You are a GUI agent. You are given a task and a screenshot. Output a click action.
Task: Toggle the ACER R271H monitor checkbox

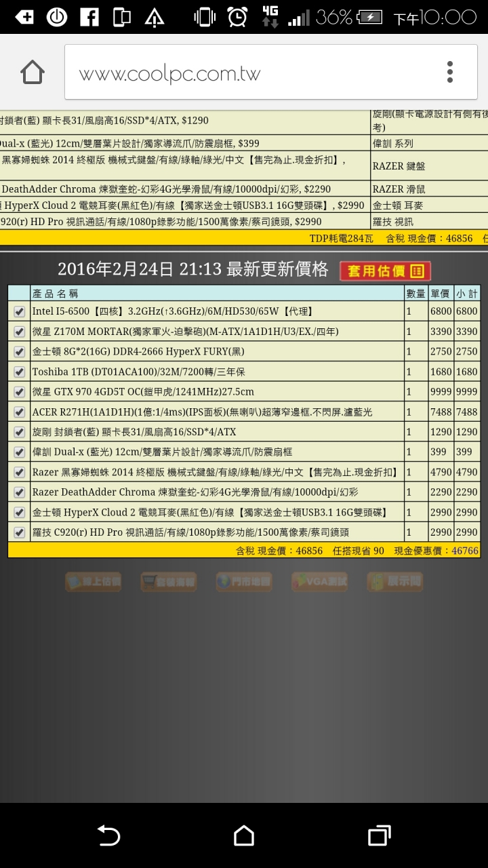click(19, 412)
